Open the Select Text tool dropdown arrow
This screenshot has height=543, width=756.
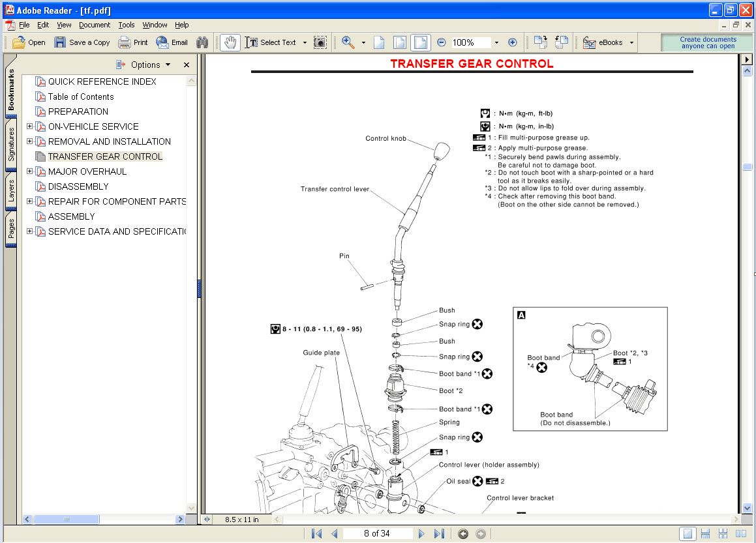[x=305, y=42]
